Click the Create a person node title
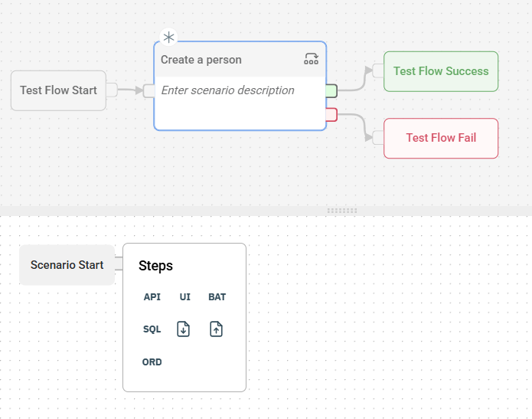 [201, 60]
